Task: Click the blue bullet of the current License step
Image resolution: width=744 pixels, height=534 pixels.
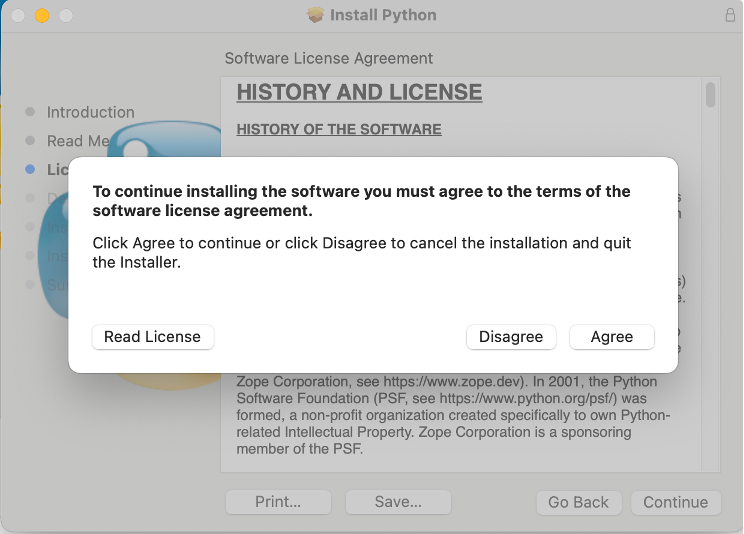Action: [x=30, y=169]
